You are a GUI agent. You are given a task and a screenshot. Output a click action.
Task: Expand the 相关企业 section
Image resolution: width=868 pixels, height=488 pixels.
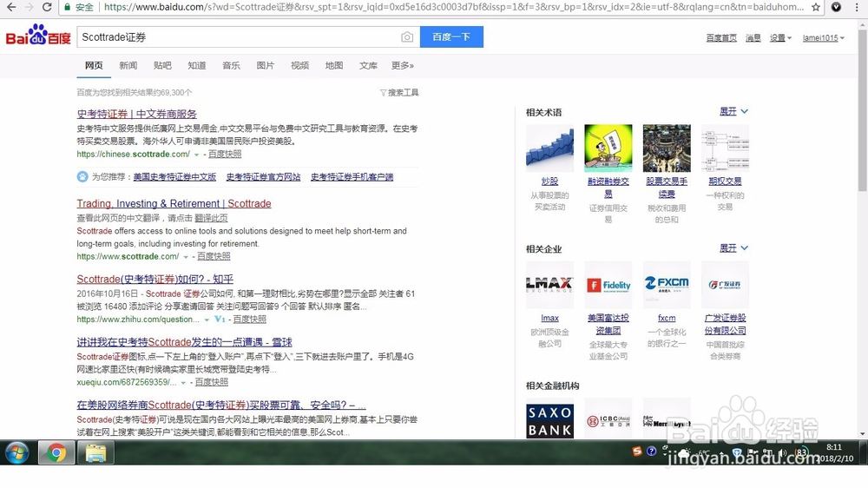coord(733,248)
